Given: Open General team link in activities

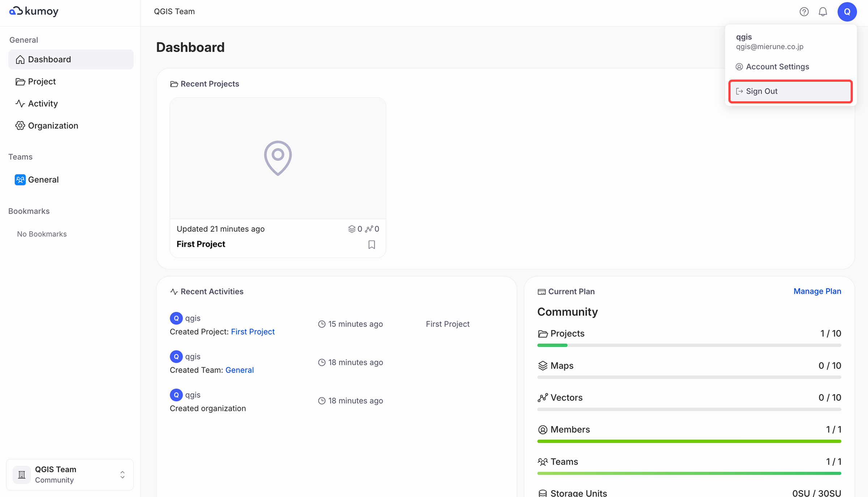Looking at the screenshot, I should click(239, 370).
